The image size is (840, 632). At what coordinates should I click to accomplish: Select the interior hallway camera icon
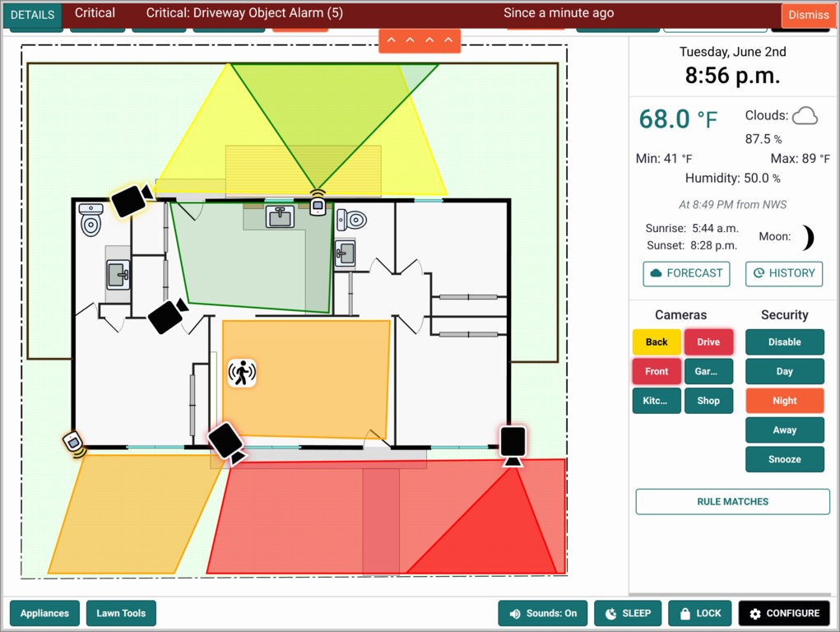click(x=167, y=315)
